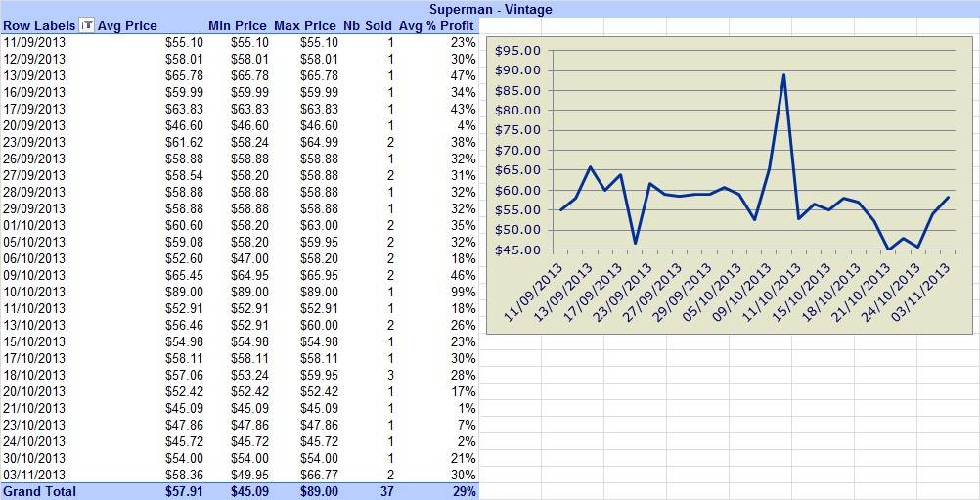This screenshot has width=980, height=500.
Task: Select the $63.00 max price on 01/10/2013
Action: [x=319, y=226]
